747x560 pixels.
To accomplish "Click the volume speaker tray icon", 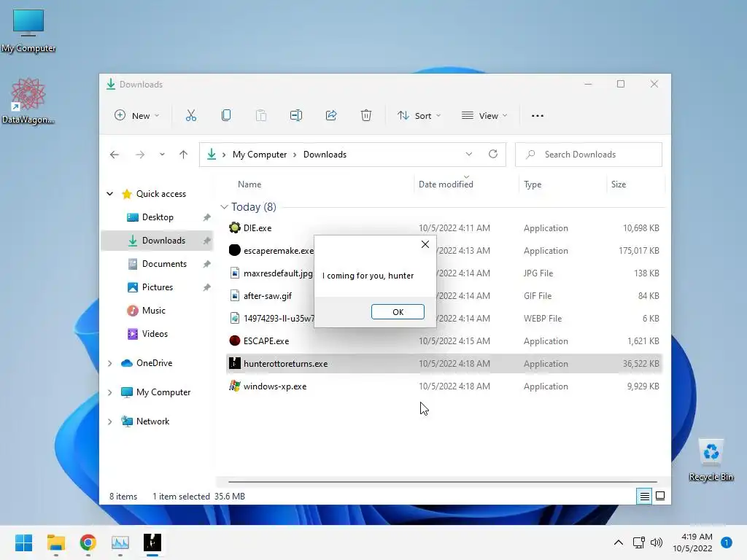I will click(657, 542).
